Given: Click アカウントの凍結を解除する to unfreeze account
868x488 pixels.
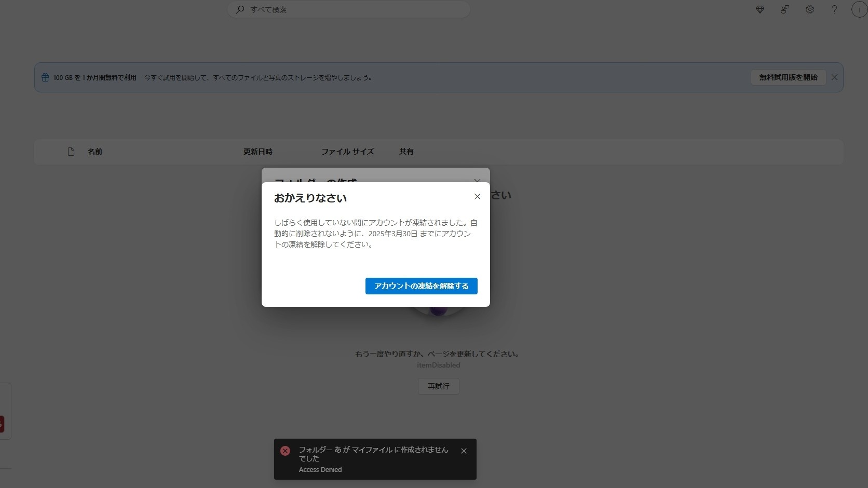Looking at the screenshot, I should pyautogui.click(x=421, y=286).
